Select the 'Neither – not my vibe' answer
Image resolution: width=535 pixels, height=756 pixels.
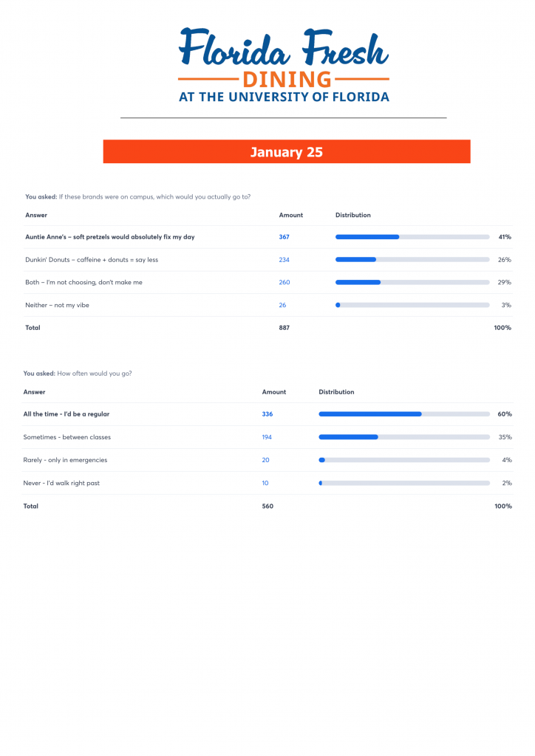(x=57, y=305)
